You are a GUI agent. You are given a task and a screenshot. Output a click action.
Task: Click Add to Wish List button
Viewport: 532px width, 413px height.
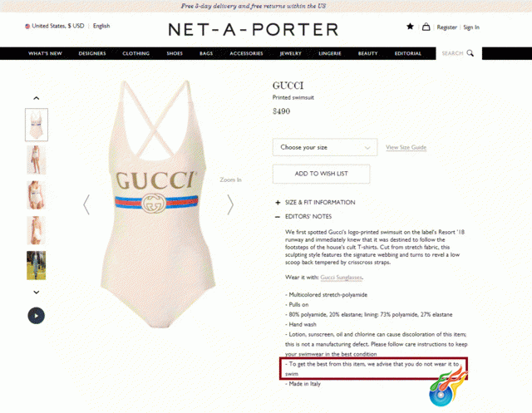tap(322, 174)
